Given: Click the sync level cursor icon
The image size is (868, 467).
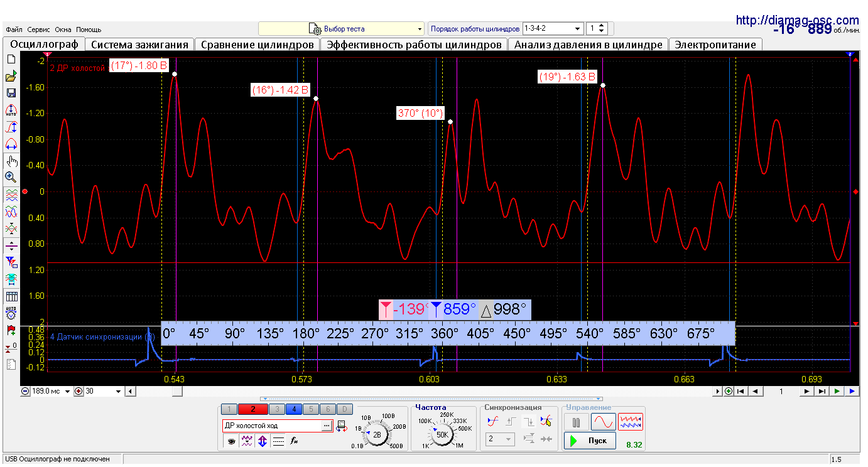Looking at the screenshot, I should tap(546, 422).
